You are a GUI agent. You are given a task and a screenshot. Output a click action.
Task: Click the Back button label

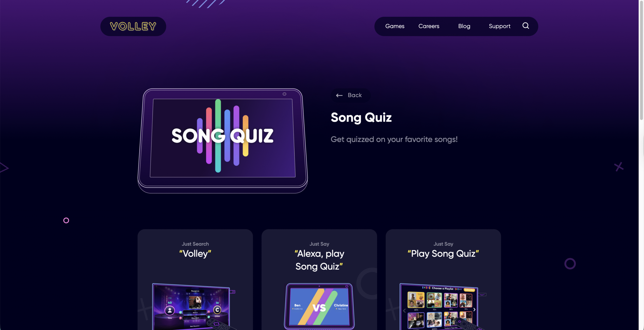click(x=355, y=95)
